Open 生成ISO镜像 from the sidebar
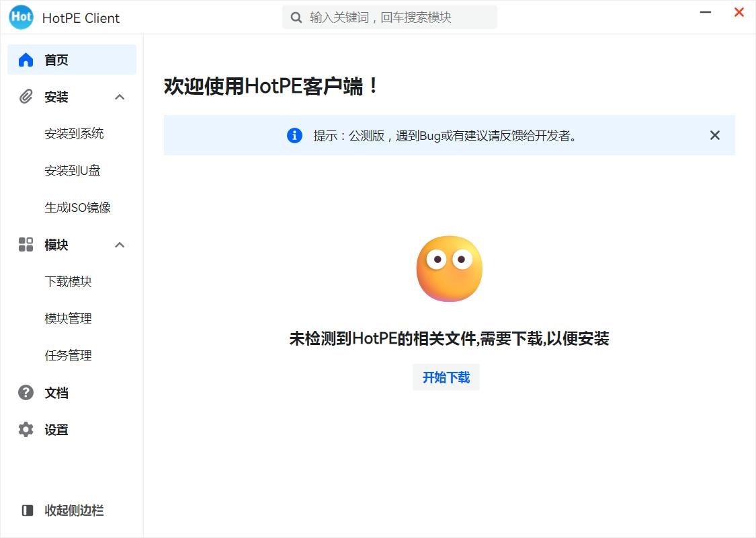Viewport: 756px width, 538px height. pos(77,207)
